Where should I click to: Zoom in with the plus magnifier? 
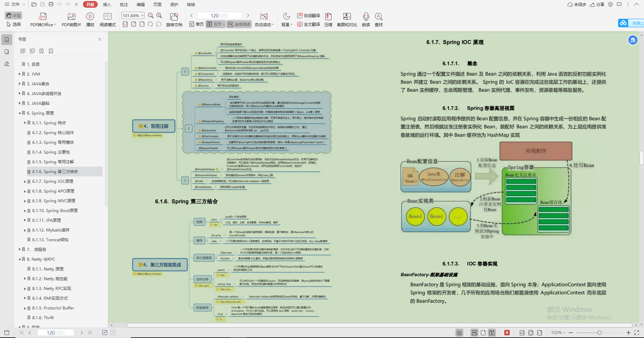(x=159, y=15)
